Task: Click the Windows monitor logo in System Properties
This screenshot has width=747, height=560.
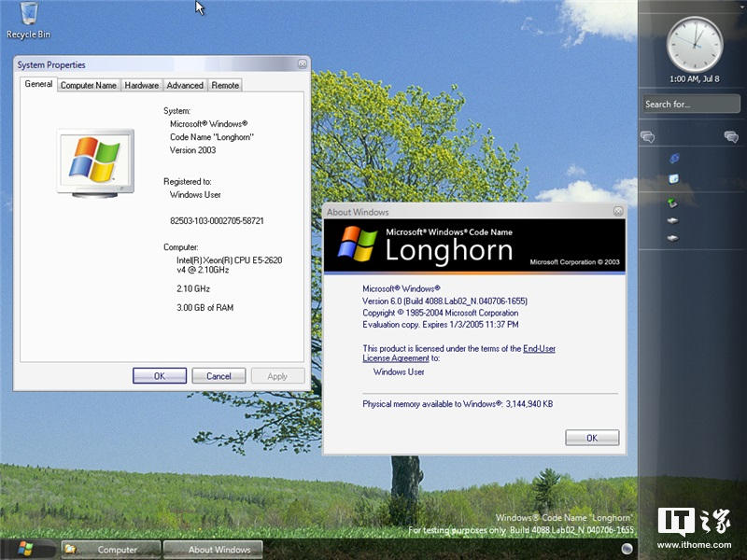Action: (x=95, y=162)
